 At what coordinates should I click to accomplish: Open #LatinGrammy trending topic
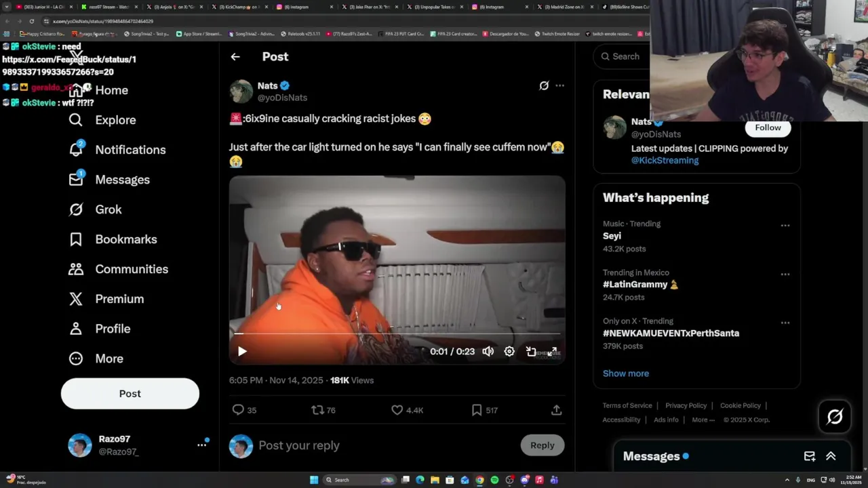[x=640, y=285]
